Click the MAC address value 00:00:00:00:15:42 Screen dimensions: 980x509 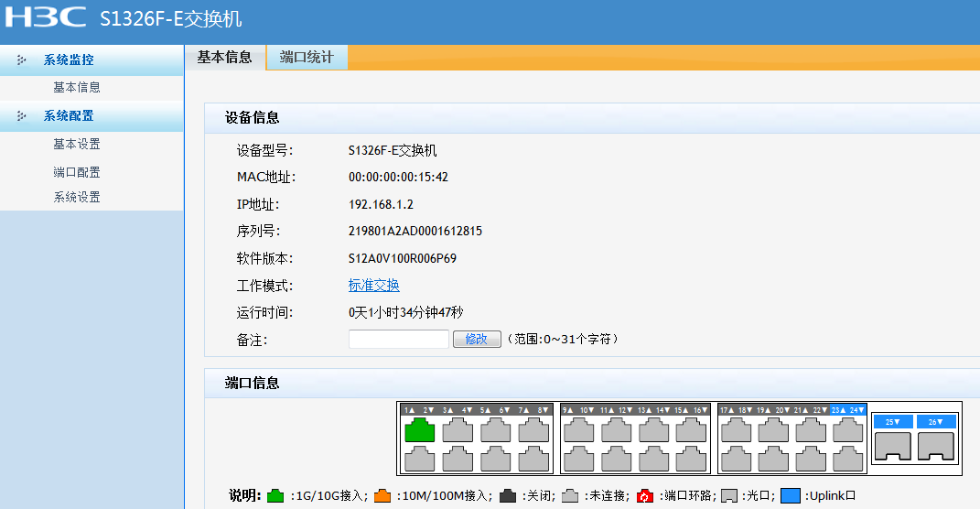point(398,177)
